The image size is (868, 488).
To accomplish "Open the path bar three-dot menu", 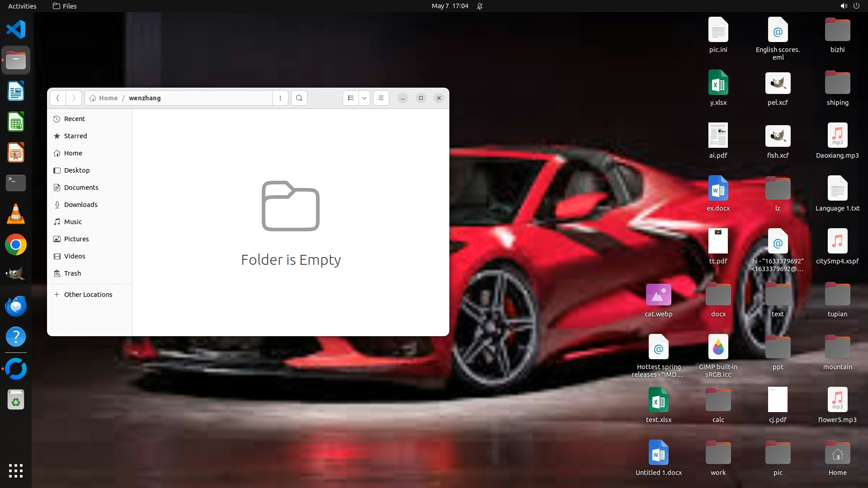I will (280, 98).
